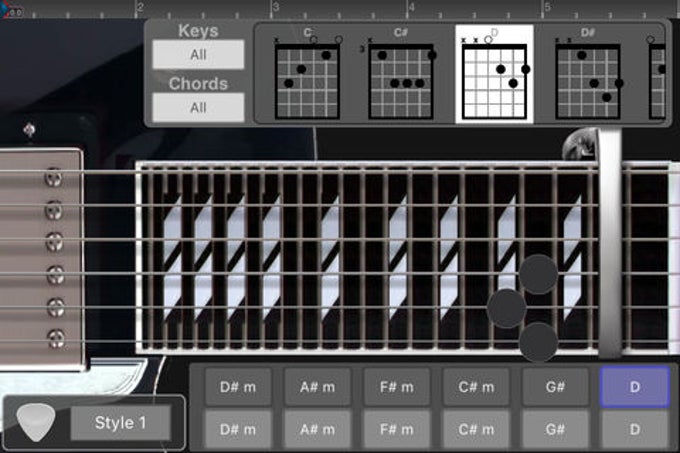
Task: Click ruler marker 2 on the timeline
Action: (x=140, y=7)
